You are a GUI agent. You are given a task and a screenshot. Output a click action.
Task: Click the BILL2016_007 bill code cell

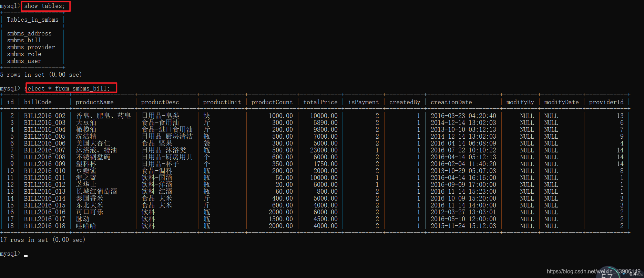[x=45, y=150]
